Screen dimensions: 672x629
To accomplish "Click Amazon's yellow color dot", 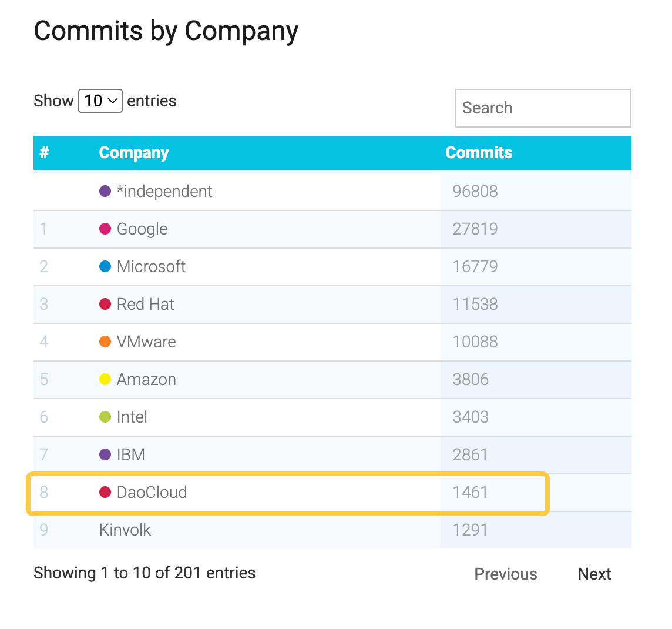I will point(105,379).
